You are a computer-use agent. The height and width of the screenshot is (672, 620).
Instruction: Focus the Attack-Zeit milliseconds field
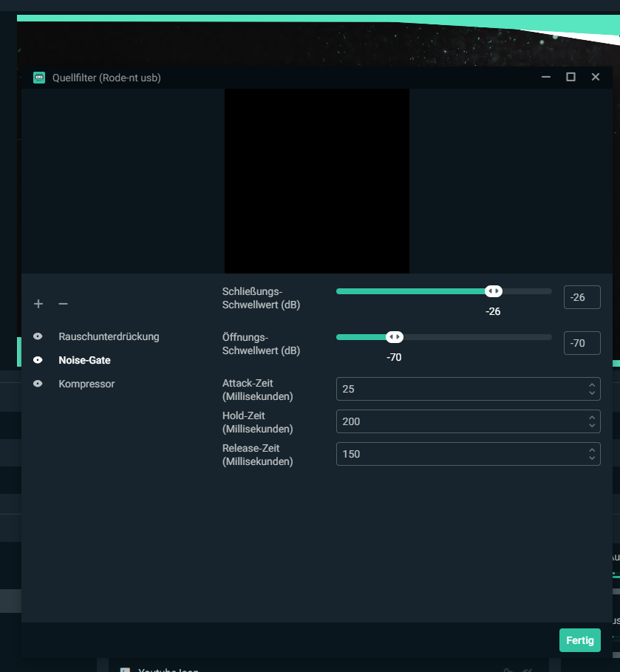click(x=458, y=389)
